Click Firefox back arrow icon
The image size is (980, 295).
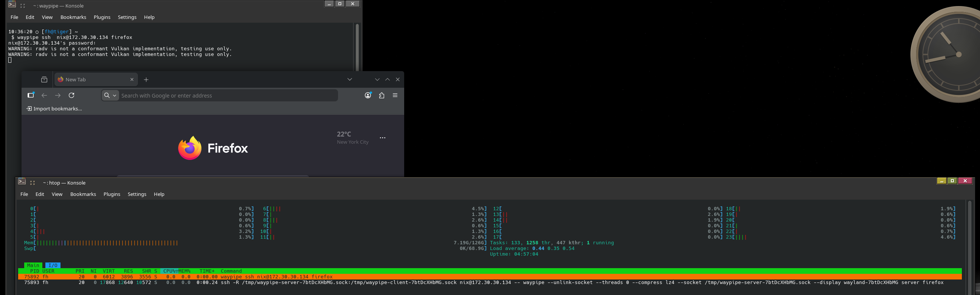click(x=44, y=96)
